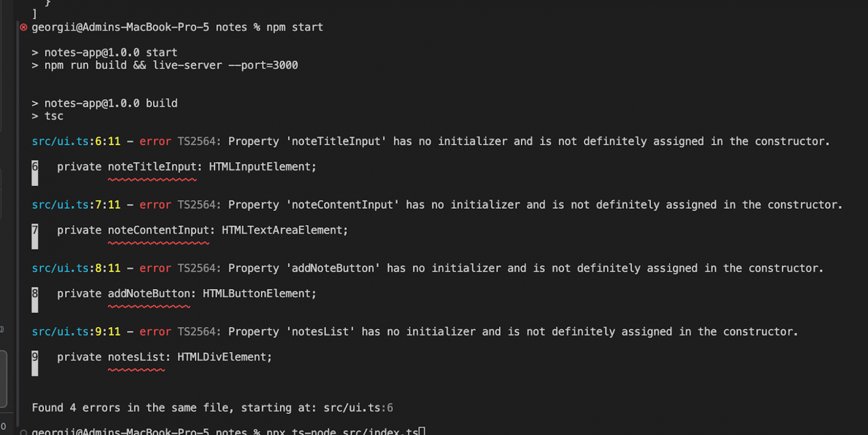Click the red failed-command icon beside npm start

pyautogui.click(x=23, y=27)
